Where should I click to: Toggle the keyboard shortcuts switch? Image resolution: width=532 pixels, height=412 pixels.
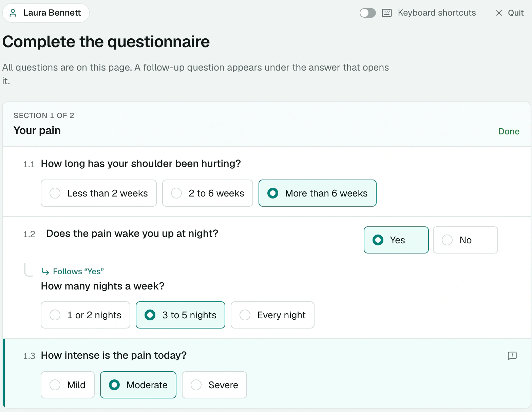tap(368, 13)
